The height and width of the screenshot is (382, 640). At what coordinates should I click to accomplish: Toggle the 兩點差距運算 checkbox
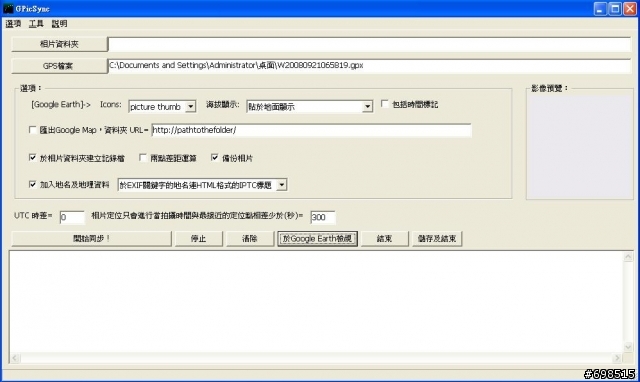(143, 158)
